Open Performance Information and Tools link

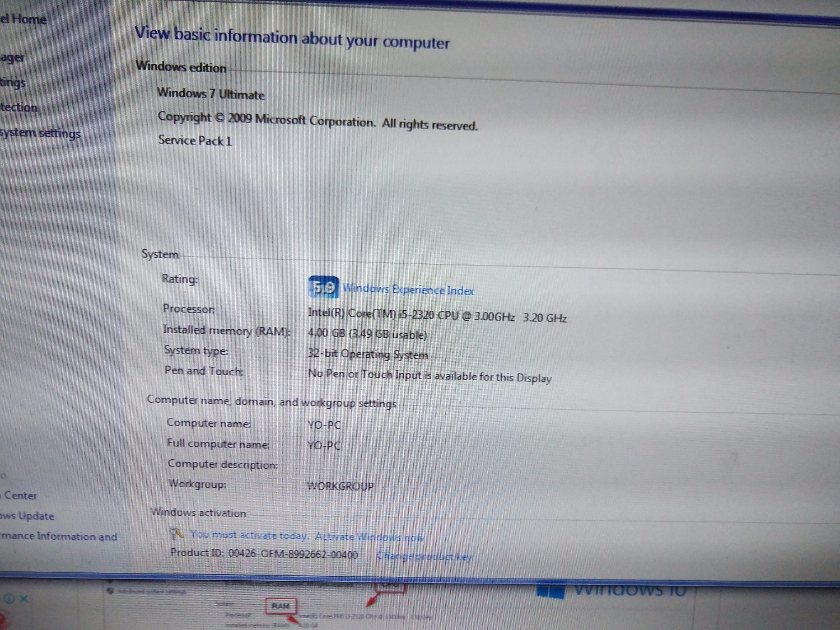click(x=58, y=536)
